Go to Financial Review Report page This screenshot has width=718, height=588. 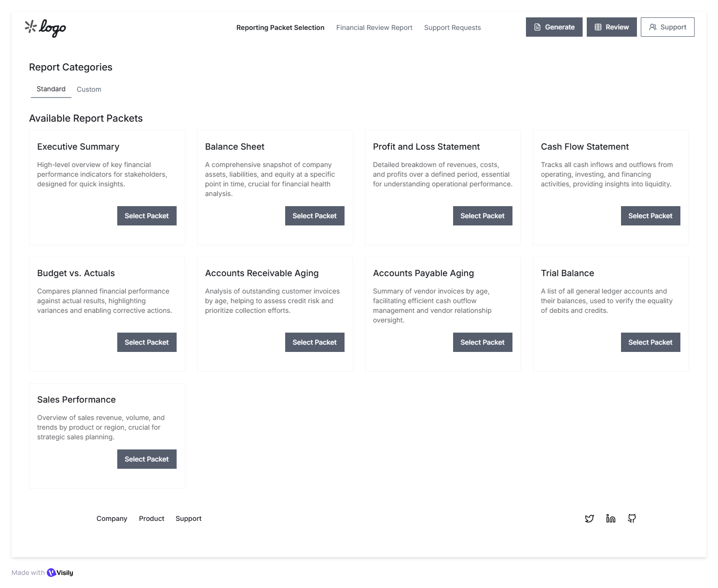pos(374,28)
